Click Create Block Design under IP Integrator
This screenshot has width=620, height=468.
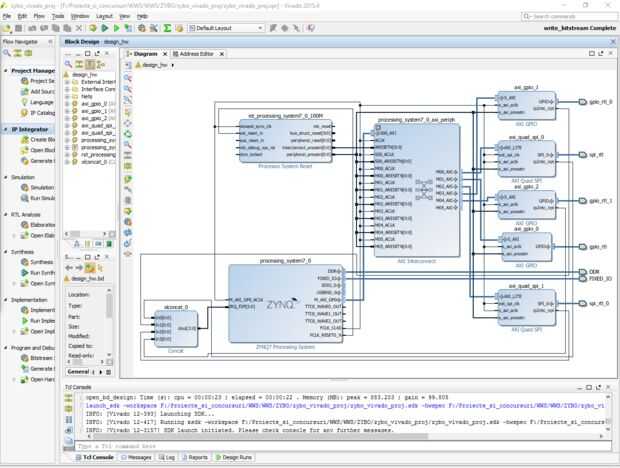coord(42,140)
